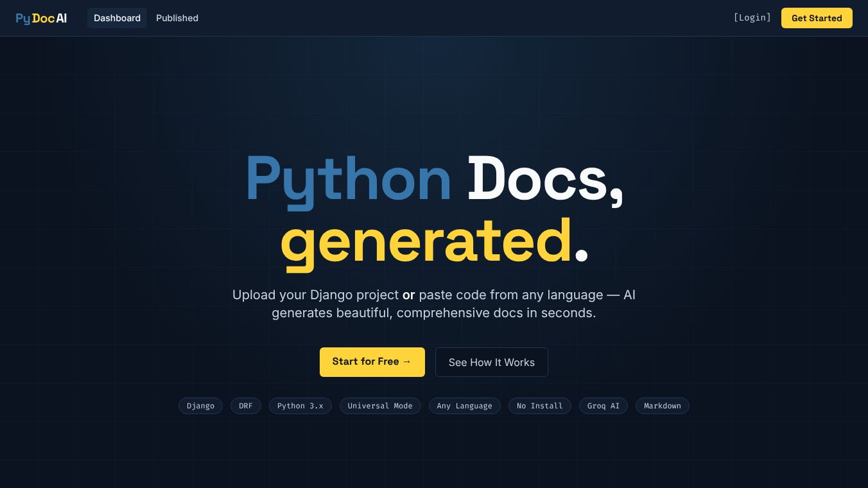
Task: Click the PyDocAI logo
Action: 41,18
